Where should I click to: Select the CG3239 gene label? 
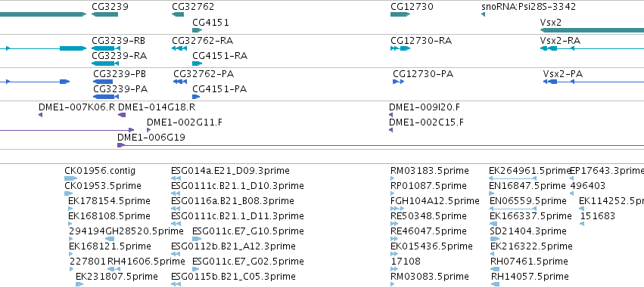[110, 7]
